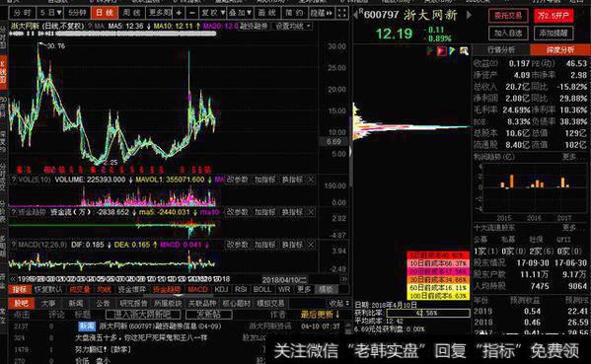This screenshot has height=364, width=591.
Task: Open the 叠加 overlay dropdown
Action: 240,13
